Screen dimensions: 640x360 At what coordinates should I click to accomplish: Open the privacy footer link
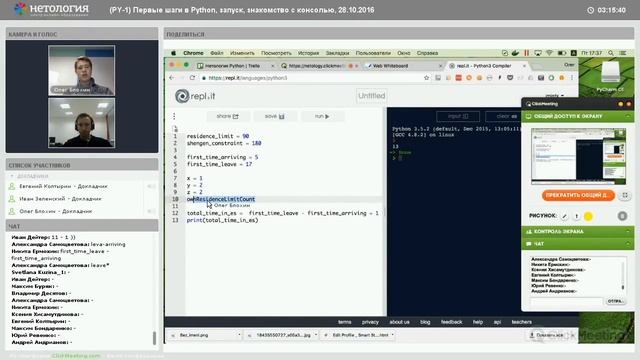pyautogui.click(x=370, y=322)
